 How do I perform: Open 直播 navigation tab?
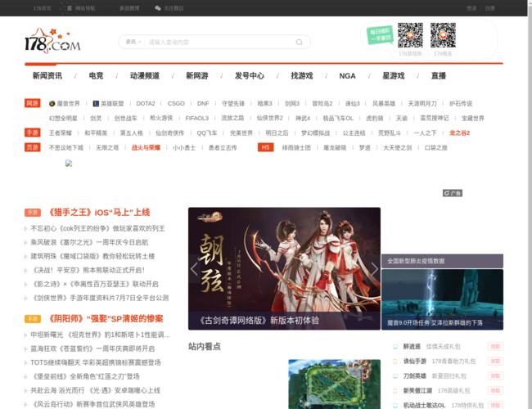click(x=439, y=75)
